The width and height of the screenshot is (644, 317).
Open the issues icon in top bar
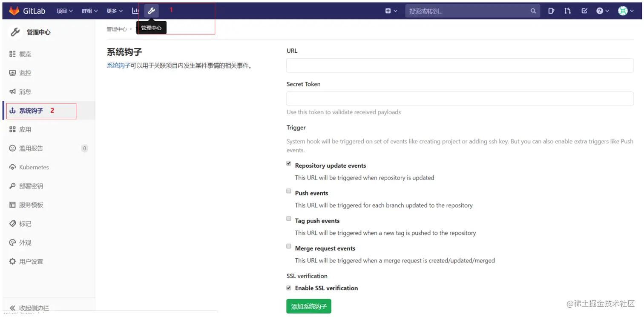point(551,11)
